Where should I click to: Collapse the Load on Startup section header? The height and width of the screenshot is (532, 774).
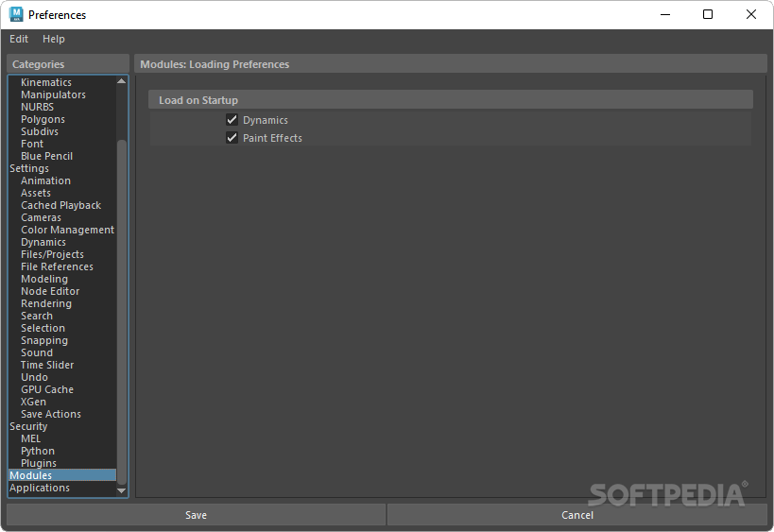tap(450, 100)
